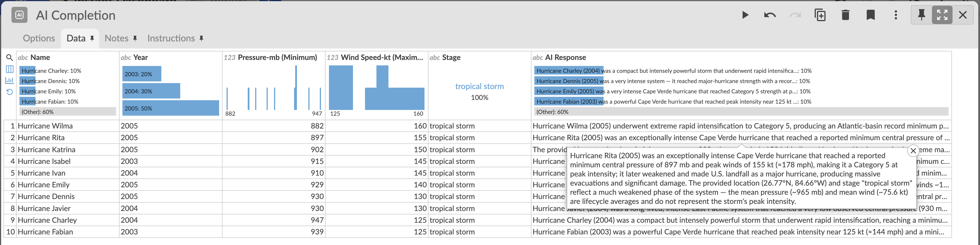This screenshot has width=980, height=245.
Task: Duplicate step using the copy-plus icon
Action: (x=820, y=15)
